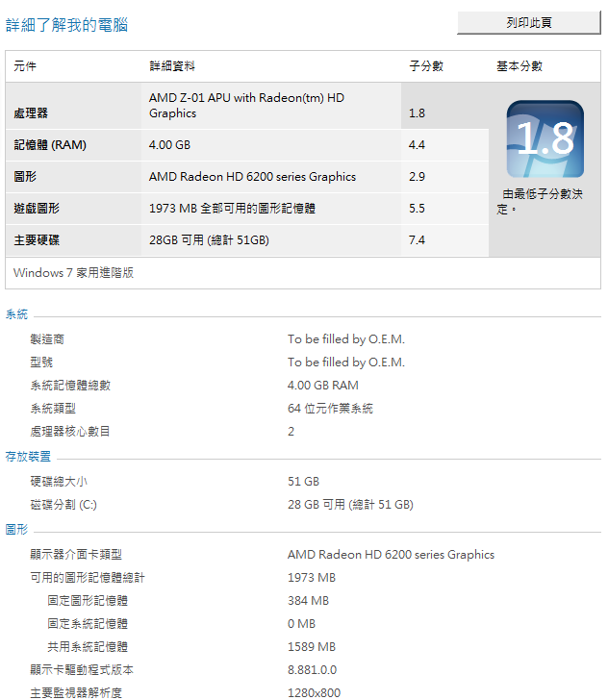
Task: Click the 共用系統記憶體 label
Action: tap(88, 647)
